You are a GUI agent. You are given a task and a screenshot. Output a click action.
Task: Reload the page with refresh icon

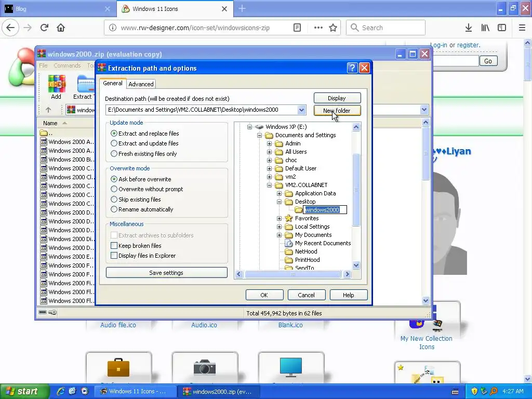pos(44,28)
